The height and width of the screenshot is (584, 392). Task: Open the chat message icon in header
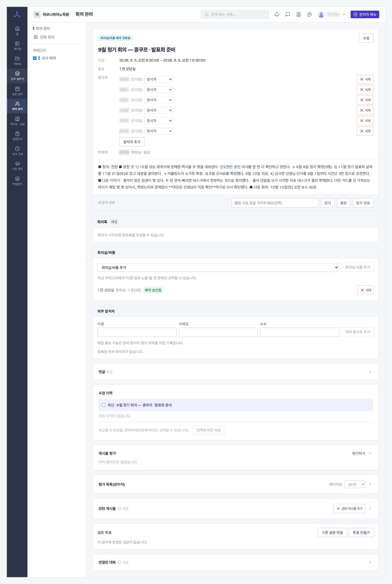(287, 15)
